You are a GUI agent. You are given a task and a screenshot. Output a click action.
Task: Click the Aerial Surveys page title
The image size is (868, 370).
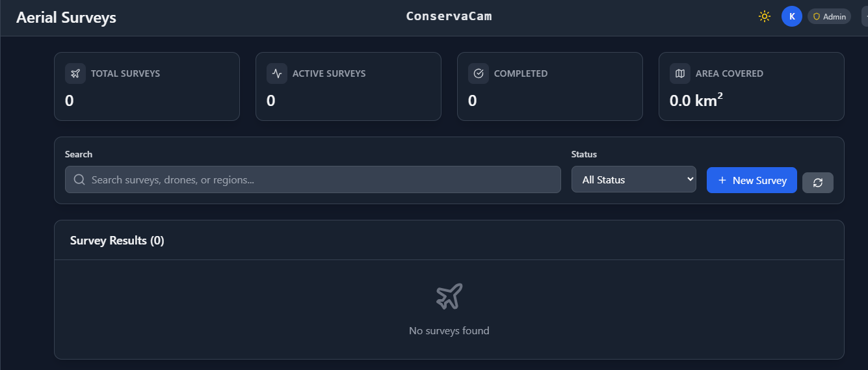pyautogui.click(x=66, y=18)
